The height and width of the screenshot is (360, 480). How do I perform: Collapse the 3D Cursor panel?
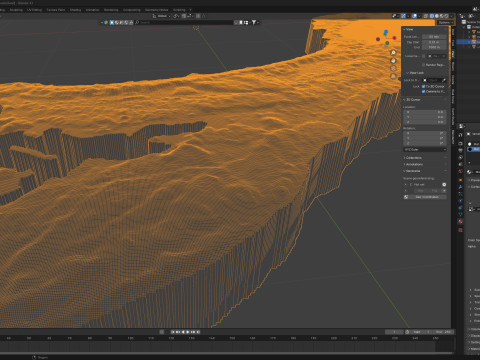click(x=425, y=100)
